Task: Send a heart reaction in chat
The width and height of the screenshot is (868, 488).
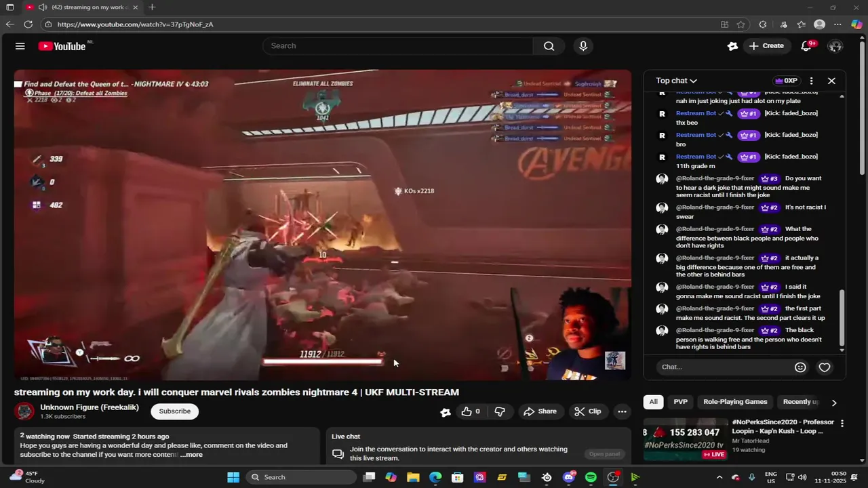Action: click(825, 367)
